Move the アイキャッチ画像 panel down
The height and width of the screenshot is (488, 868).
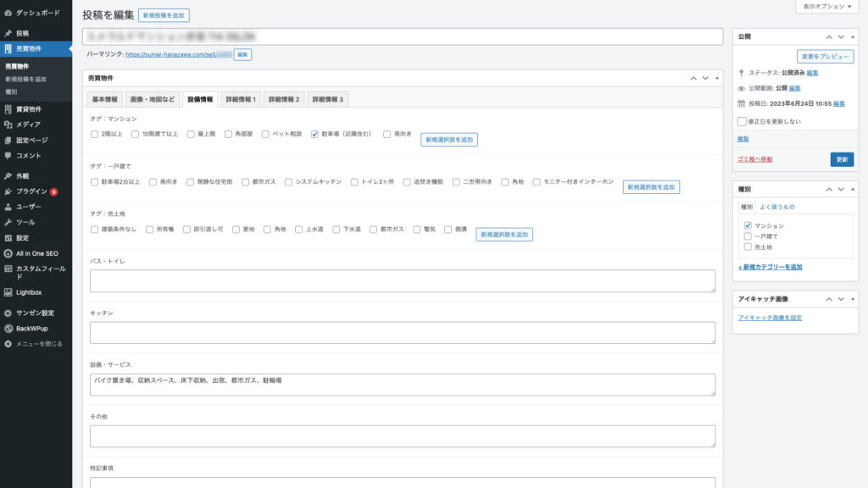pyautogui.click(x=841, y=299)
